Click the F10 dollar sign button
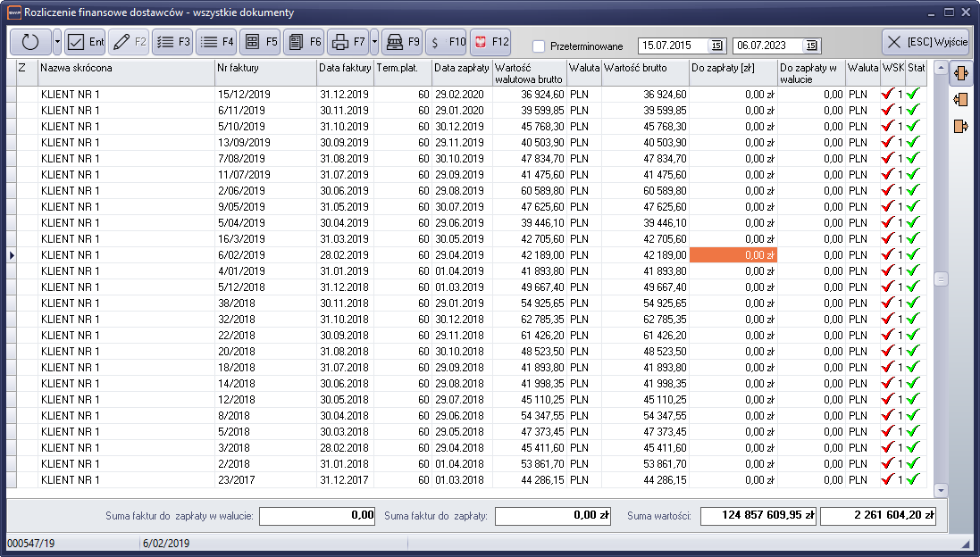This screenshot has width=980, height=557. pos(446,42)
